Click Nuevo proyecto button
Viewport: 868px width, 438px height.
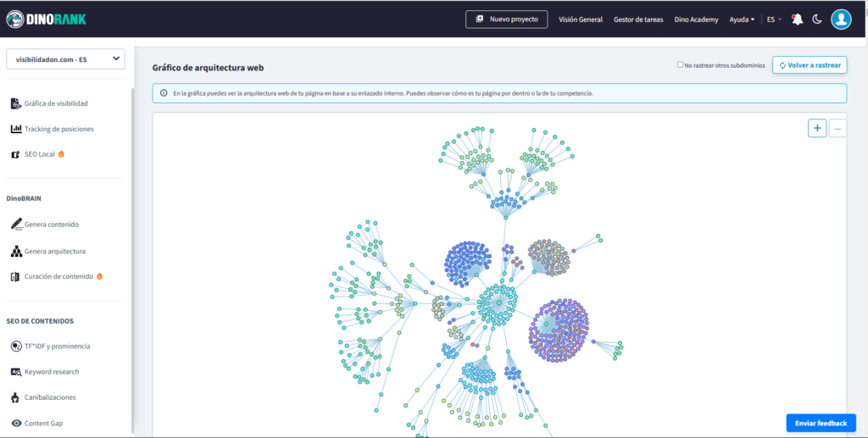[507, 19]
